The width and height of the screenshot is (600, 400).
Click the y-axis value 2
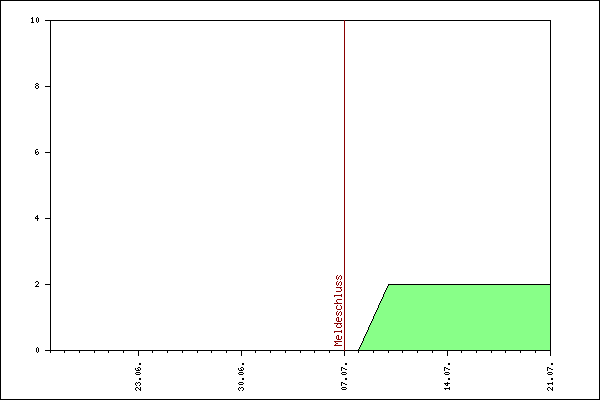point(38,284)
